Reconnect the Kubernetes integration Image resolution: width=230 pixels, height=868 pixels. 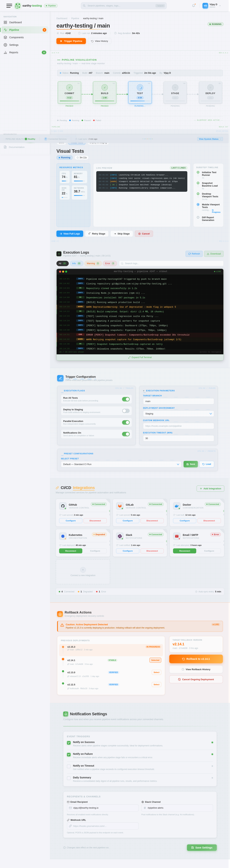coord(71,551)
